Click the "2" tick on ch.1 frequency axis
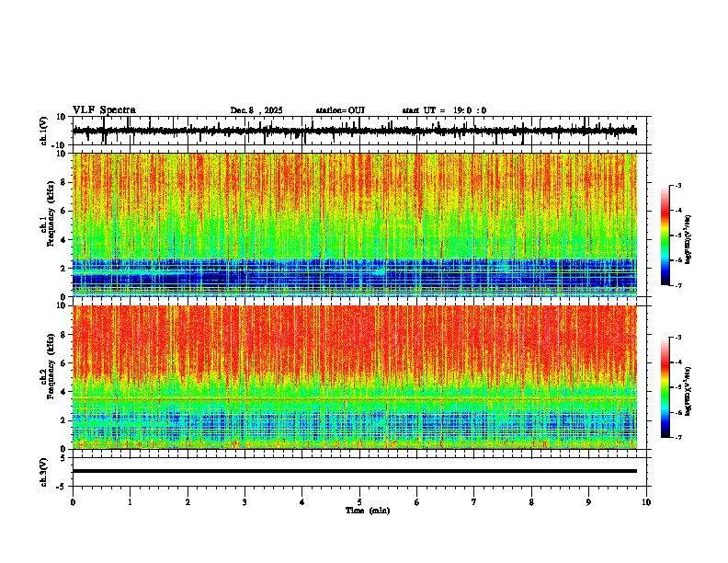The width and height of the screenshot is (728, 563). coord(64,268)
